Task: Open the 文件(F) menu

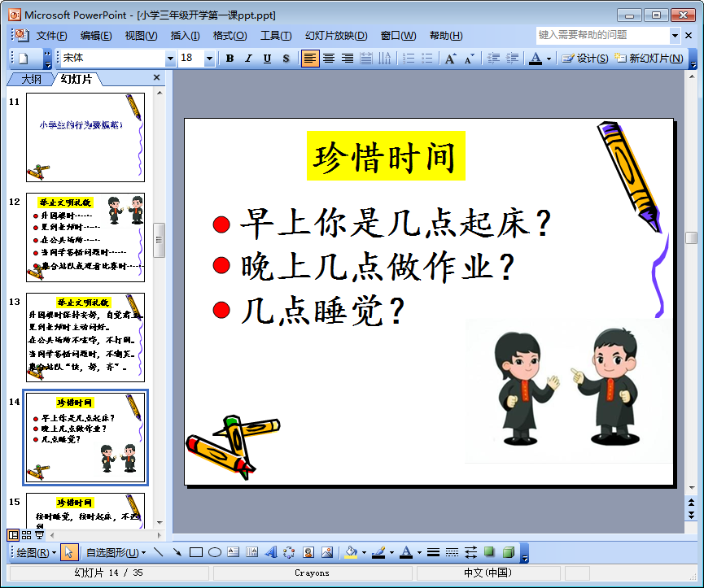Action: click(51, 36)
